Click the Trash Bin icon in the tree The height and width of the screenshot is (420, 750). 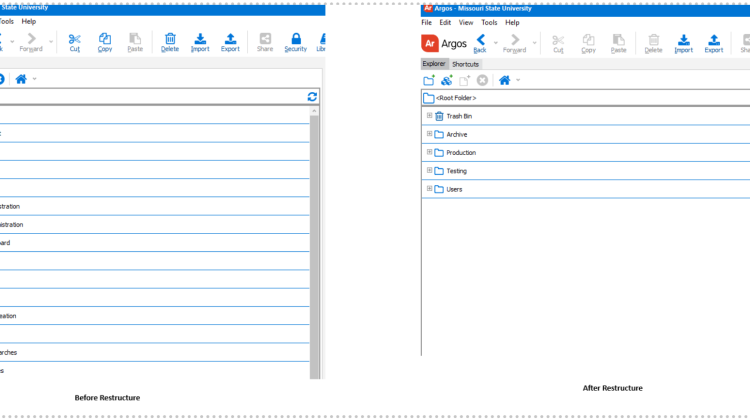point(439,116)
